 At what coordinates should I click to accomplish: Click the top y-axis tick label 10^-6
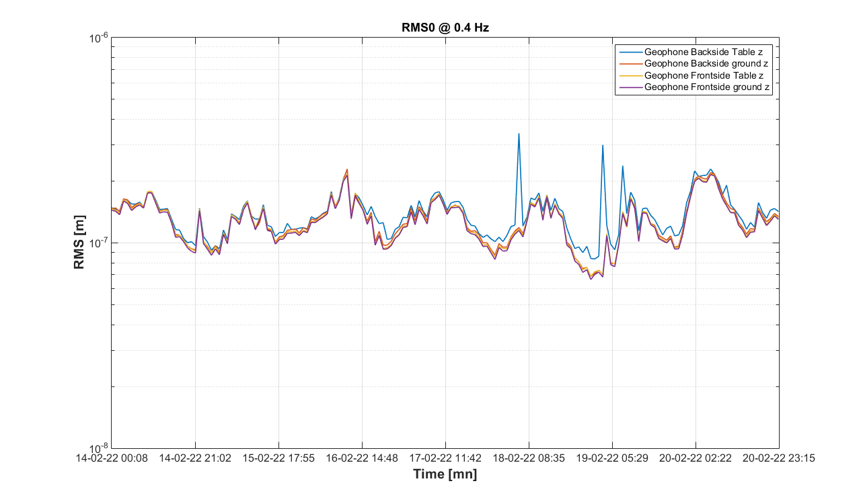(x=99, y=38)
